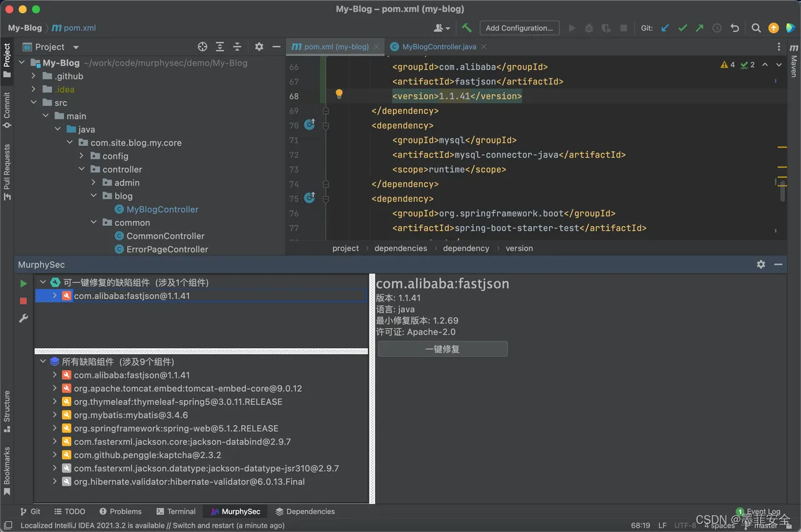
Task: Click the Debug bug icon in toolbar
Action: tap(589, 28)
